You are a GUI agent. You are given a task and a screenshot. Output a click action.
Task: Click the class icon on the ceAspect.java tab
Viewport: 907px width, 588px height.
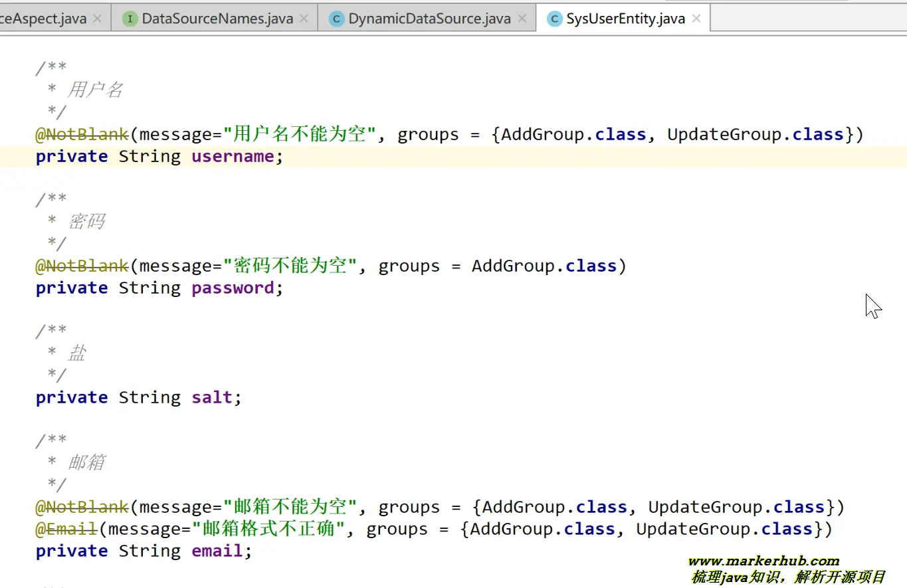click(x=4, y=19)
